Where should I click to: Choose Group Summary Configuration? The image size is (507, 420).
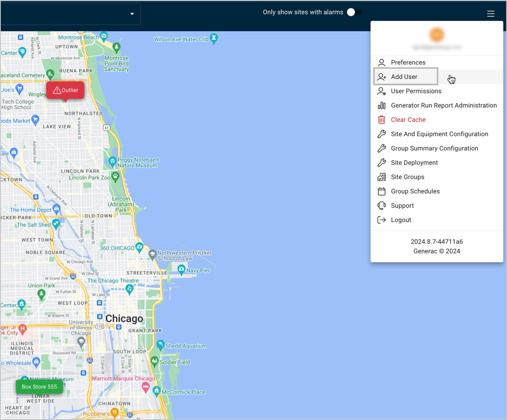coord(434,148)
